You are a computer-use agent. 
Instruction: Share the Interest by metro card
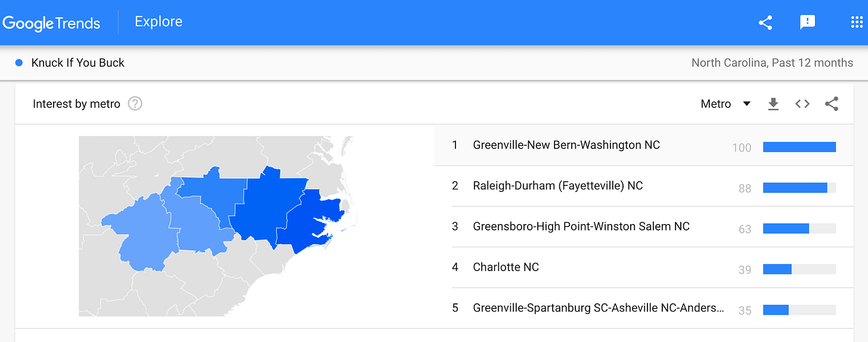point(832,104)
